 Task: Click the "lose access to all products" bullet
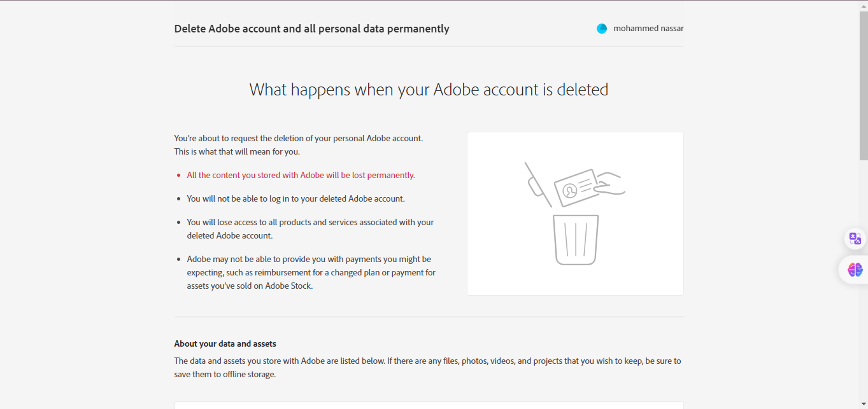[310, 229]
